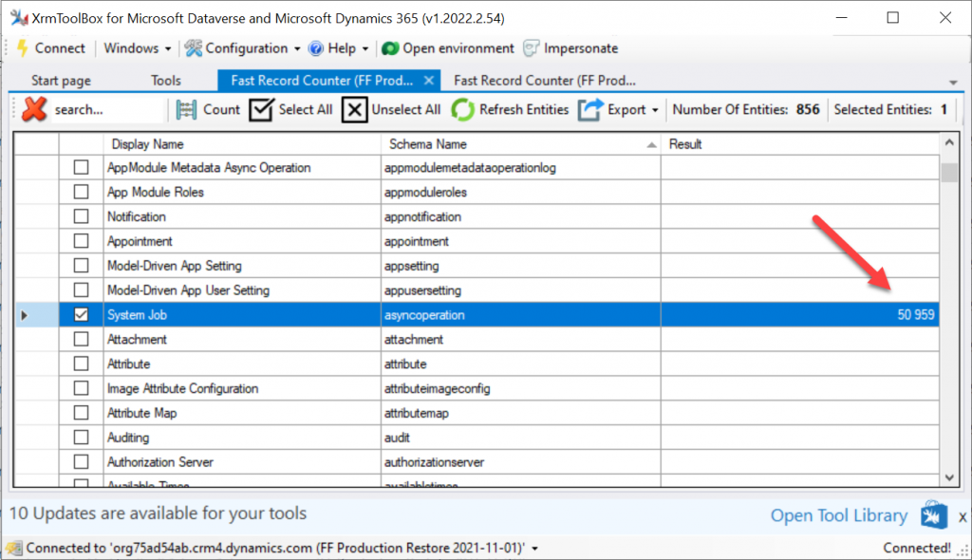The width and height of the screenshot is (972, 560).
Task: Click the Impersonate mask icon
Action: click(532, 48)
